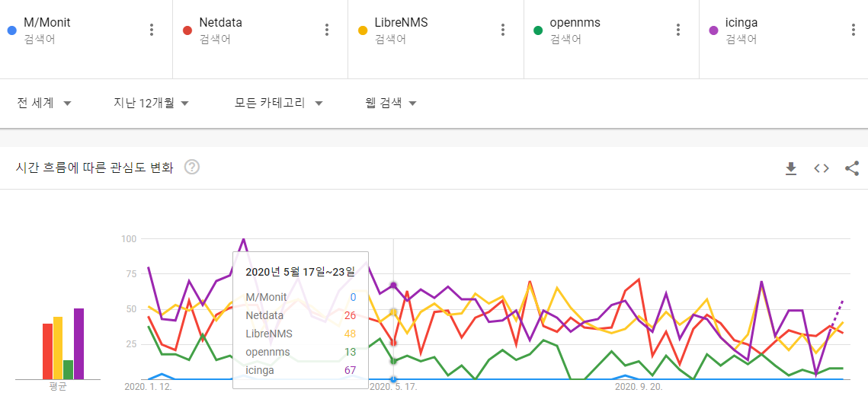Image resolution: width=868 pixels, height=396 pixels.
Task: Click the yellow LibreNMS color dot
Action: tap(363, 30)
